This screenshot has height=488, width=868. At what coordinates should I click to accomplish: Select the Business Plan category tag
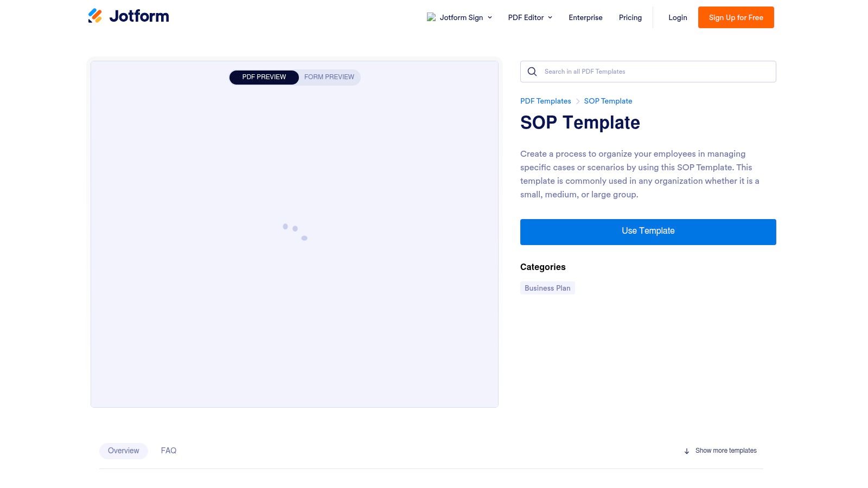[547, 288]
